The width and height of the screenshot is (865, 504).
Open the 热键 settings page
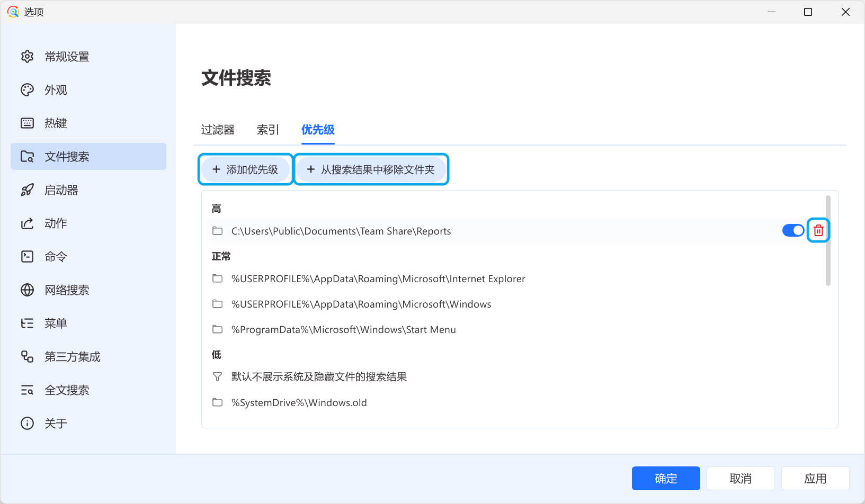tap(88, 123)
